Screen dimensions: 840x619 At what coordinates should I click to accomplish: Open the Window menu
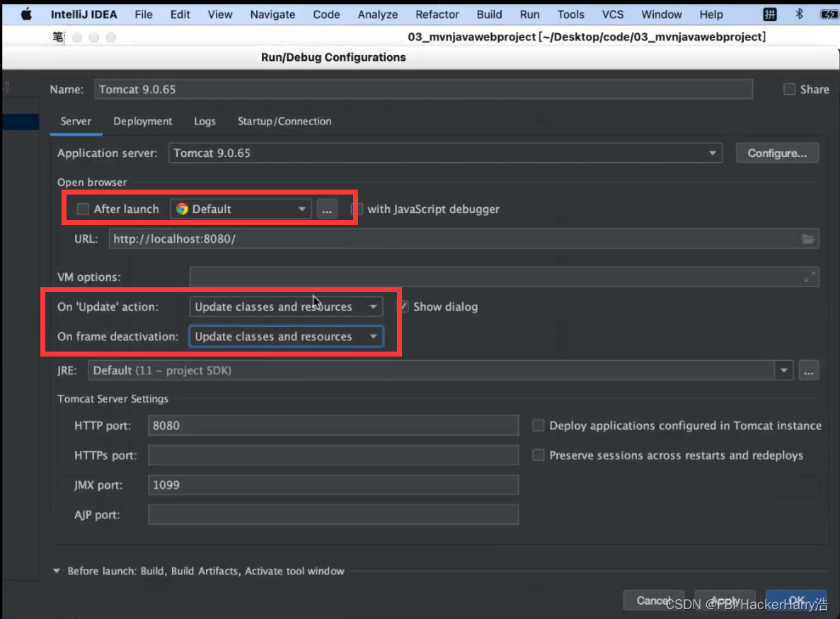click(662, 14)
